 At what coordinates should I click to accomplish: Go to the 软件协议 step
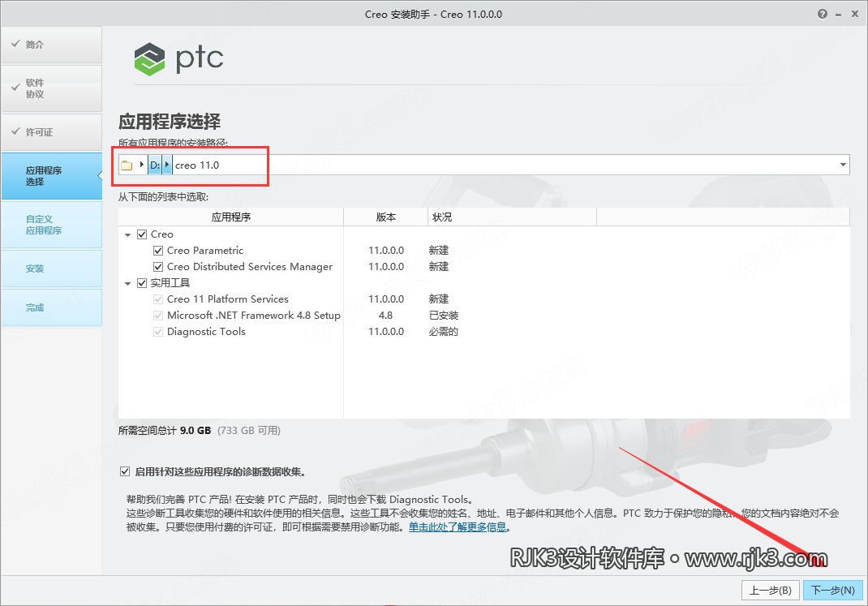(51, 88)
